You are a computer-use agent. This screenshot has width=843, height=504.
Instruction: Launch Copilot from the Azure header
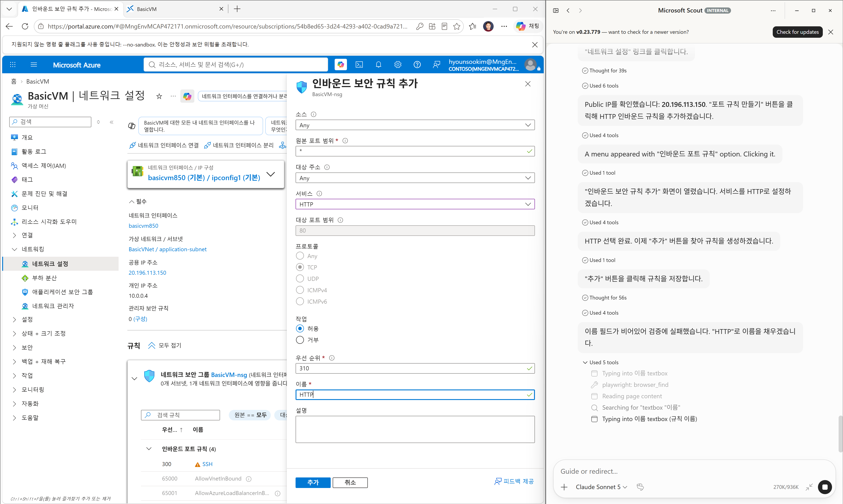pyautogui.click(x=340, y=65)
